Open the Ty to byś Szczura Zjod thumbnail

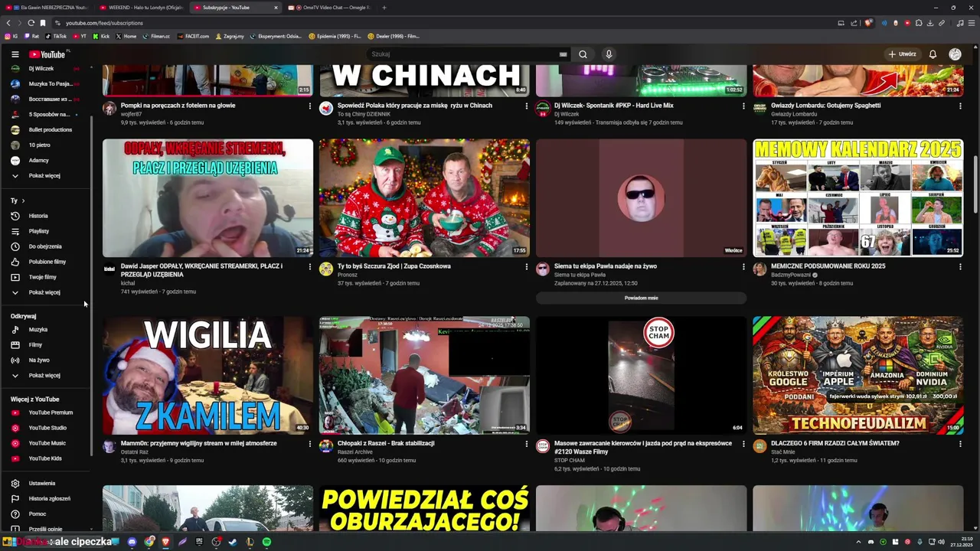pos(424,197)
